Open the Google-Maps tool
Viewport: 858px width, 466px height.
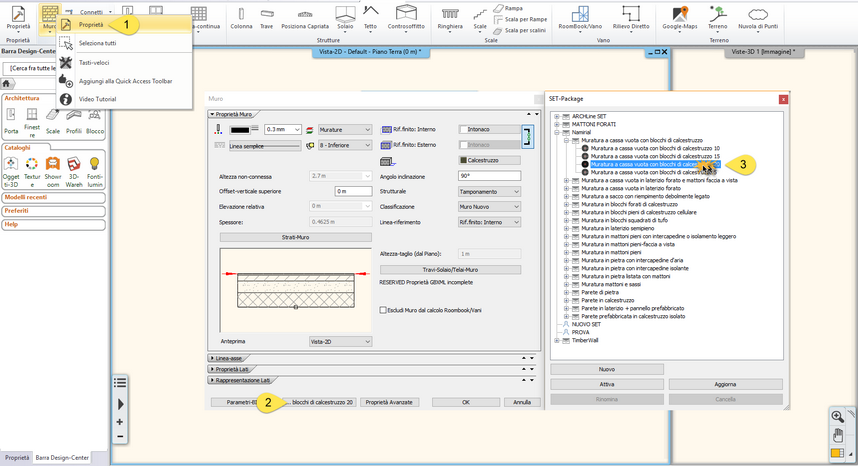click(x=680, y=17)
